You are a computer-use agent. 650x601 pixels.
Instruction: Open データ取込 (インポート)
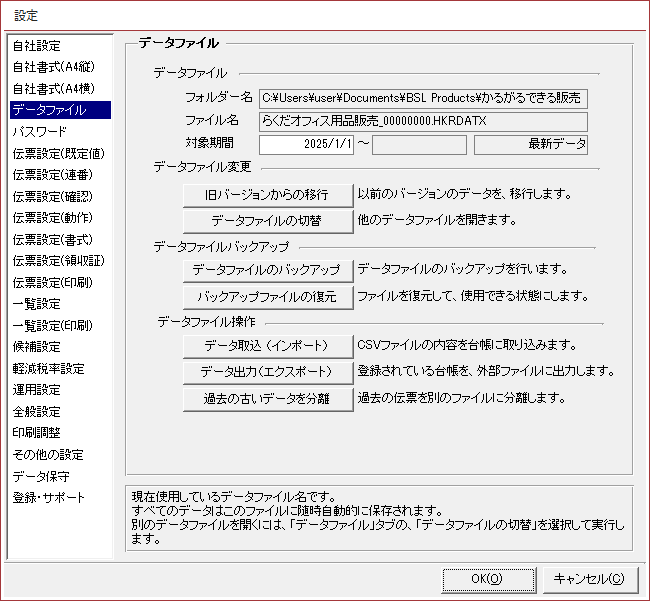coord(268,346)
